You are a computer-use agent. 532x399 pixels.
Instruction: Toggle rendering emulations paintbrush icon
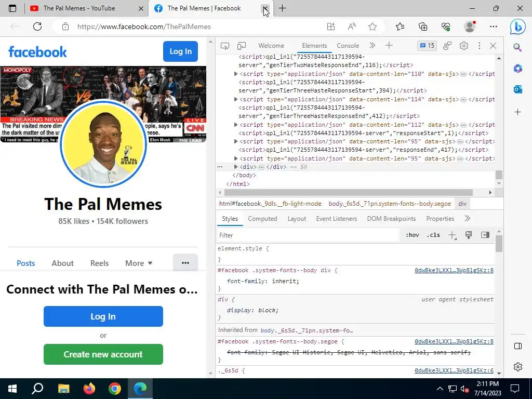(469, 235)
